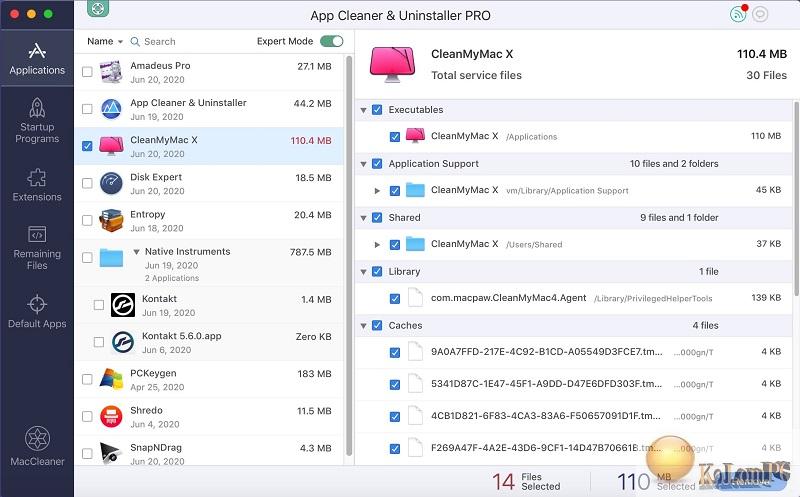Open the Applications section in sidebar

coord(37,58)
